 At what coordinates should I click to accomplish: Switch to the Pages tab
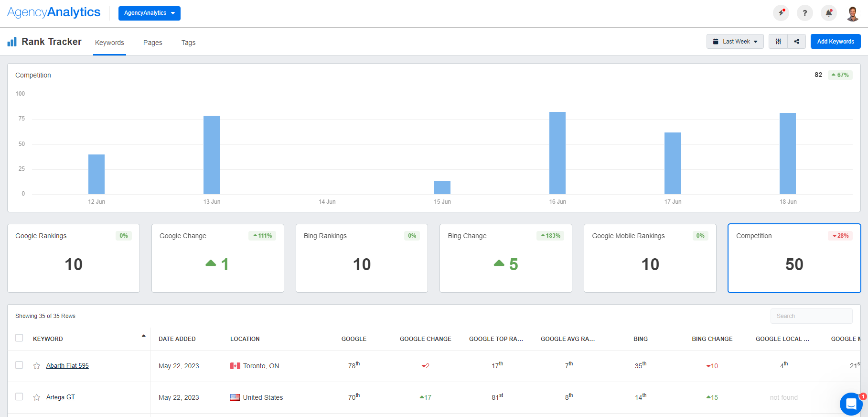pyautogui.click(x=152, y=43)
